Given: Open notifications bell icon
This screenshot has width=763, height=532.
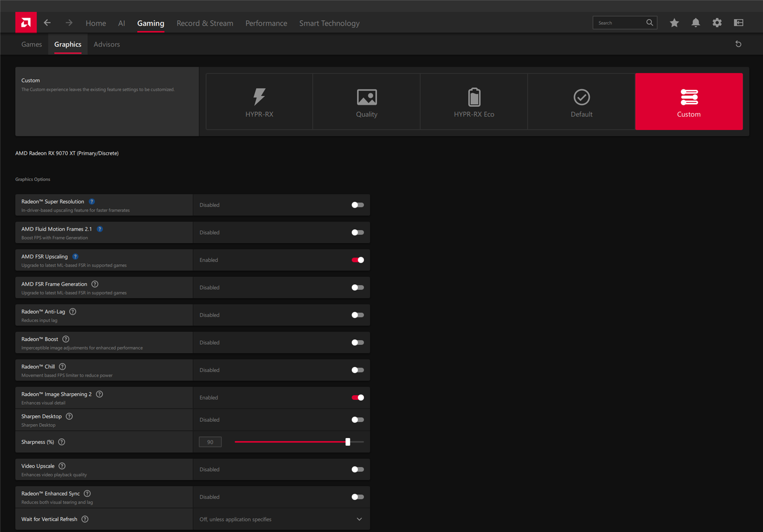Looking at the screenshot, I should click(x=696, y=23).
